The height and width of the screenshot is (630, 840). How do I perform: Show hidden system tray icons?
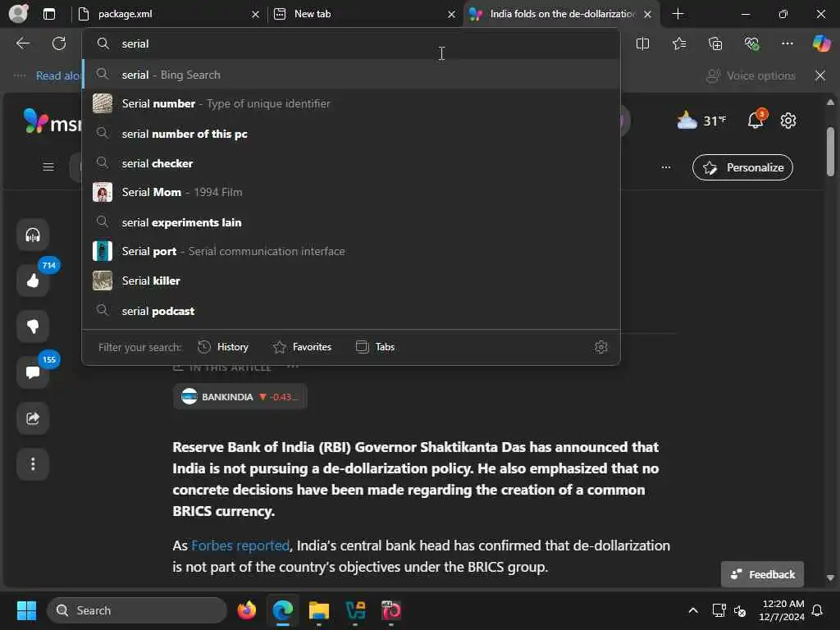[x=692, y=610]
